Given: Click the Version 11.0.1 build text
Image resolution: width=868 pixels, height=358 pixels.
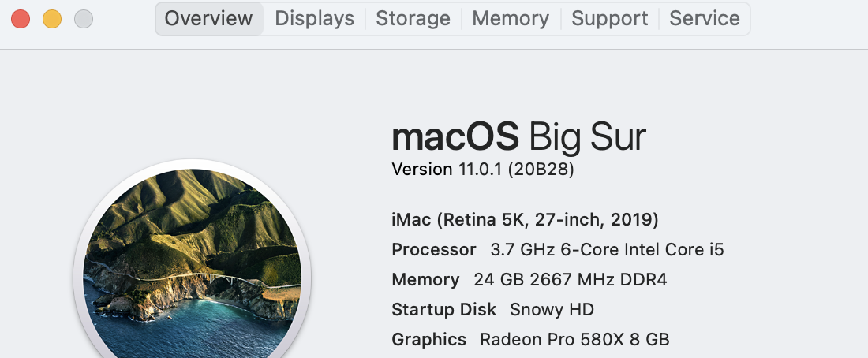Looking at the screenshot, I should coord(482,169).
